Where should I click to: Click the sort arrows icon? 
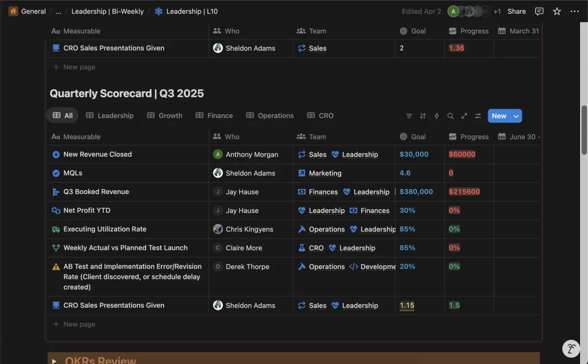[x=423, y=116]
